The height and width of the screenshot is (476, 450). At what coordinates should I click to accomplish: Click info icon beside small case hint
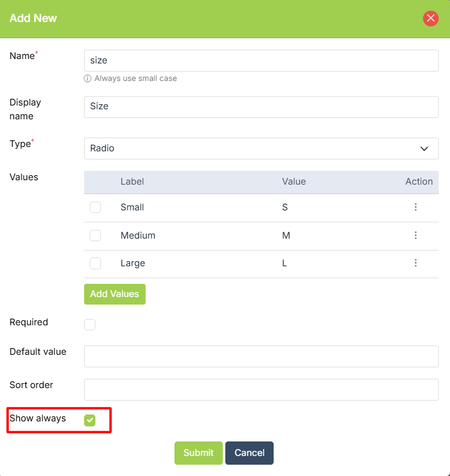88,79
